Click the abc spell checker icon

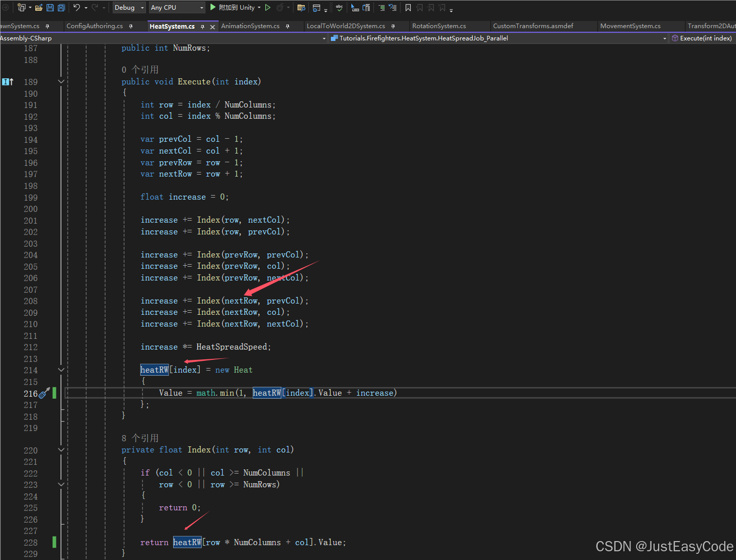tap(339, 7)
